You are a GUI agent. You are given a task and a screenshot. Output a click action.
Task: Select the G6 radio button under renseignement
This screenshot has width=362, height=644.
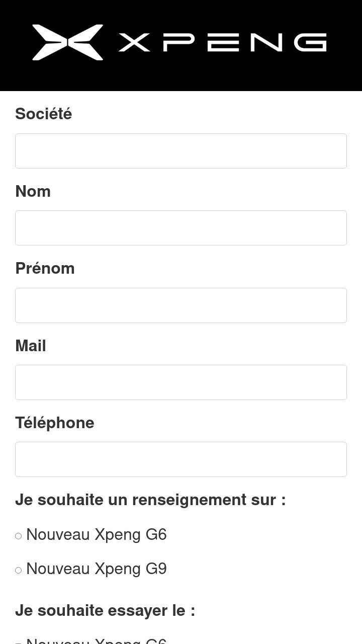[19, 536]
